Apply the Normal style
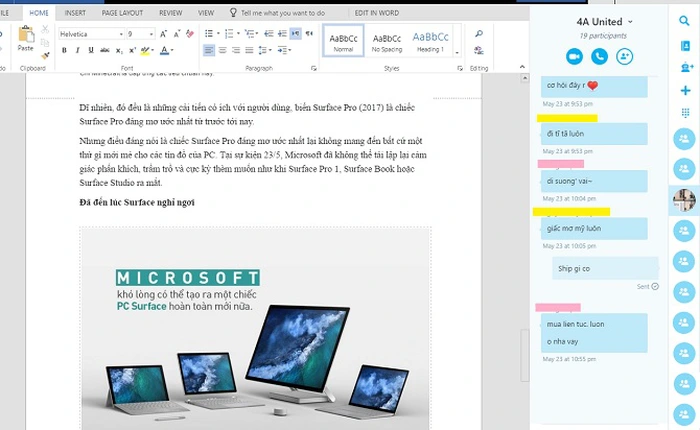The height and width of the screenshot is (430, 700). 343,41
